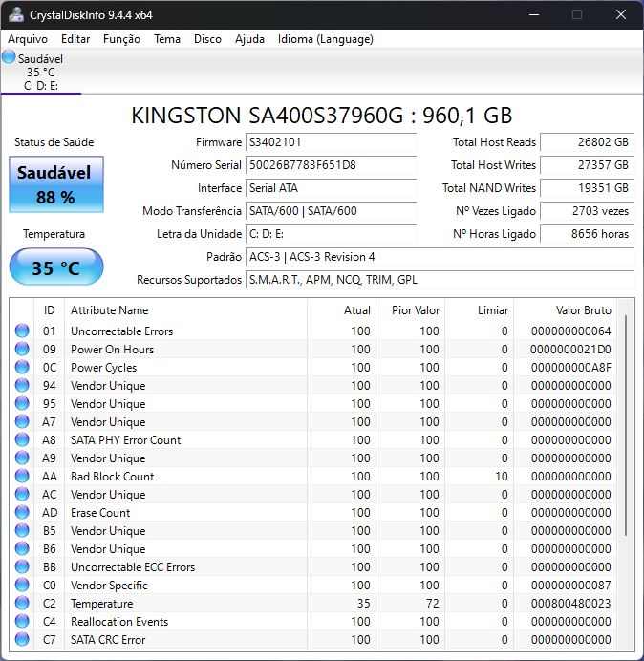Click status orb for AC Vendor Unique

tap(22, 494)
